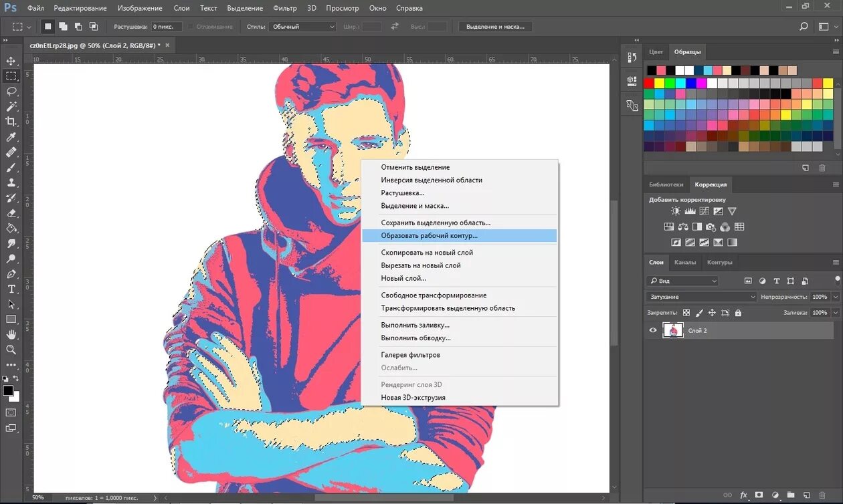Enable New selection mode in options bar
843x504 pixels.
pyautogui.click(x=48, y=27)
